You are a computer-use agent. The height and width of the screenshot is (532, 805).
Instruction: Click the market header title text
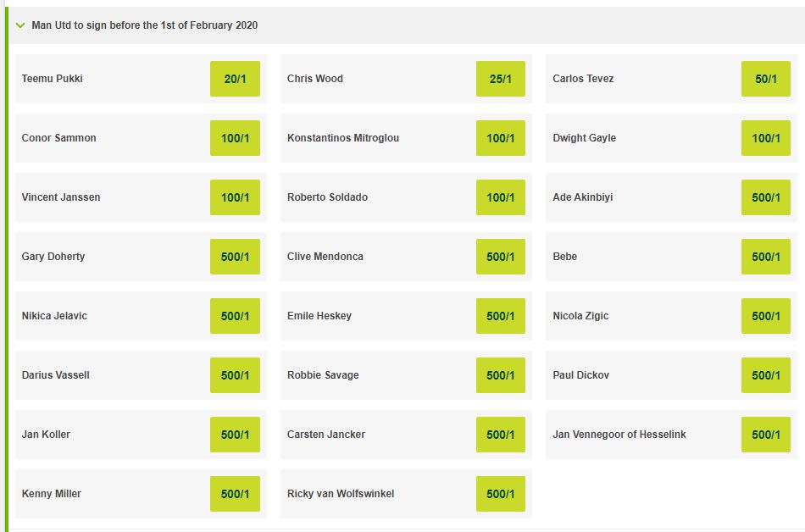(144, 25)
